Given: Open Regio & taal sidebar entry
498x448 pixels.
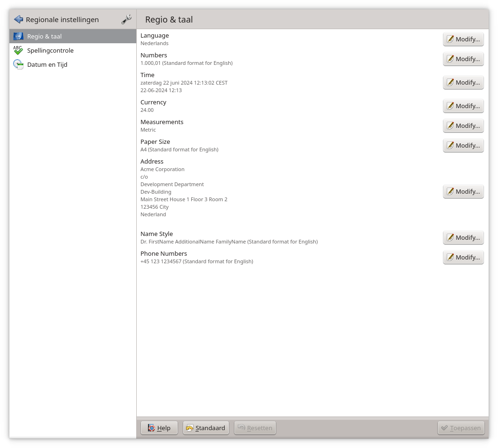Looking at the screenshot, I should click(x=73, y=36).
